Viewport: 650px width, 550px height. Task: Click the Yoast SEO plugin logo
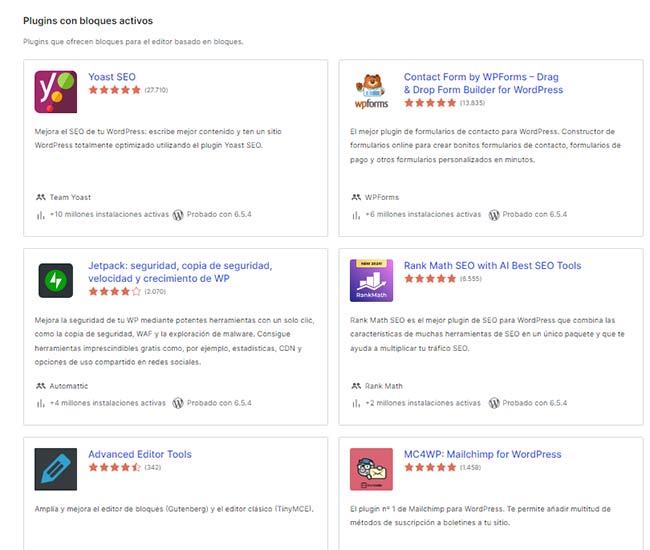click(56, 91)
